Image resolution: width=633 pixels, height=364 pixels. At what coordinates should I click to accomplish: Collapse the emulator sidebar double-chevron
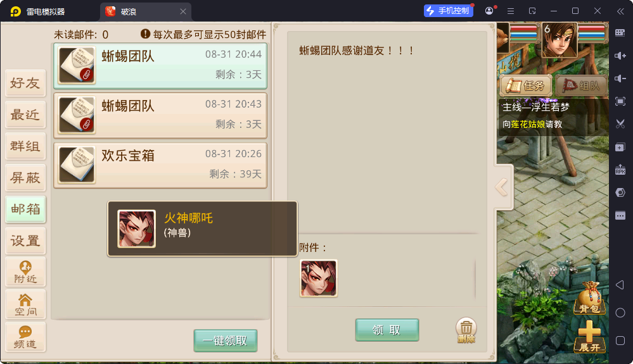click(620, 11)
